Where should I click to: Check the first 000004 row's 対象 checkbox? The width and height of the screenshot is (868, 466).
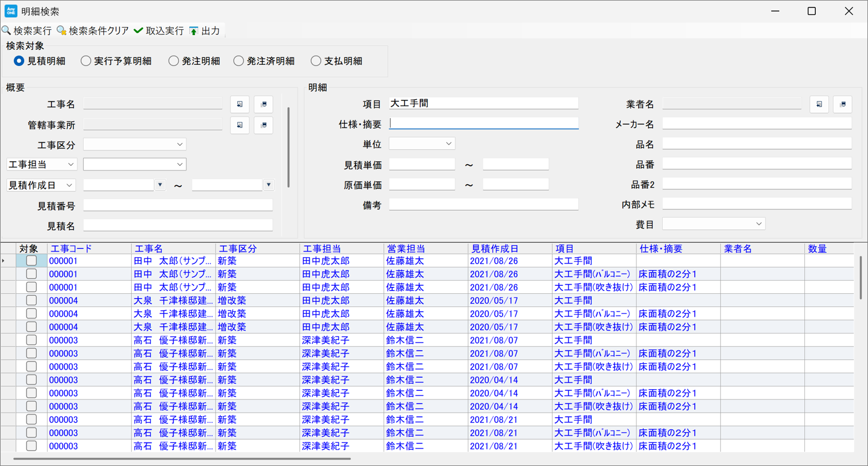click(32, 300)
